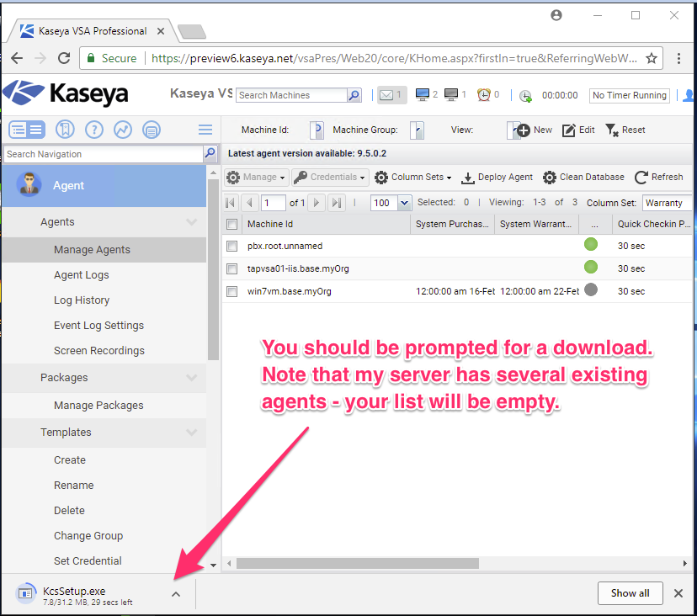Open Screen Recordings in the navigation
Screen dimensions: 697x616
click(x=99, y=351)
